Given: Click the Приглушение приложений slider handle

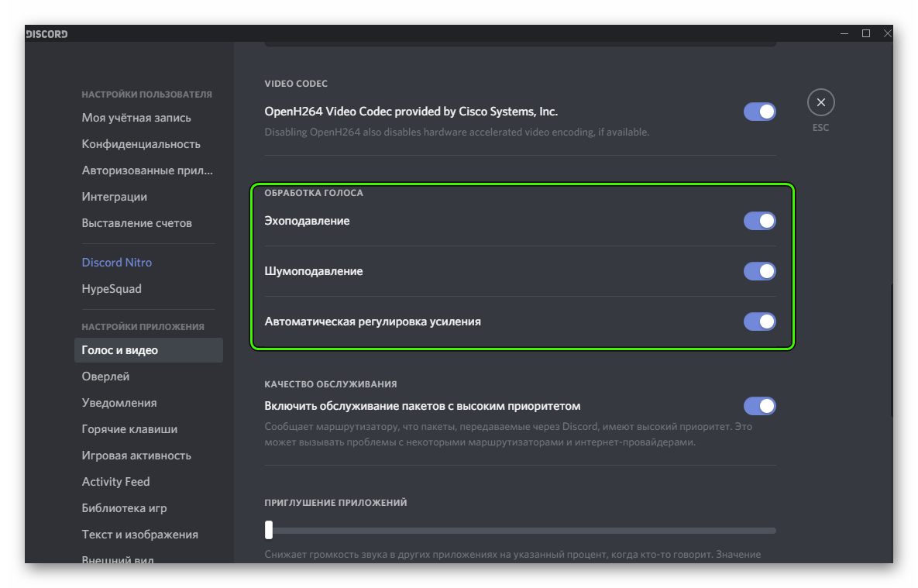Looking at the screenshot, I should pos(269,530).
